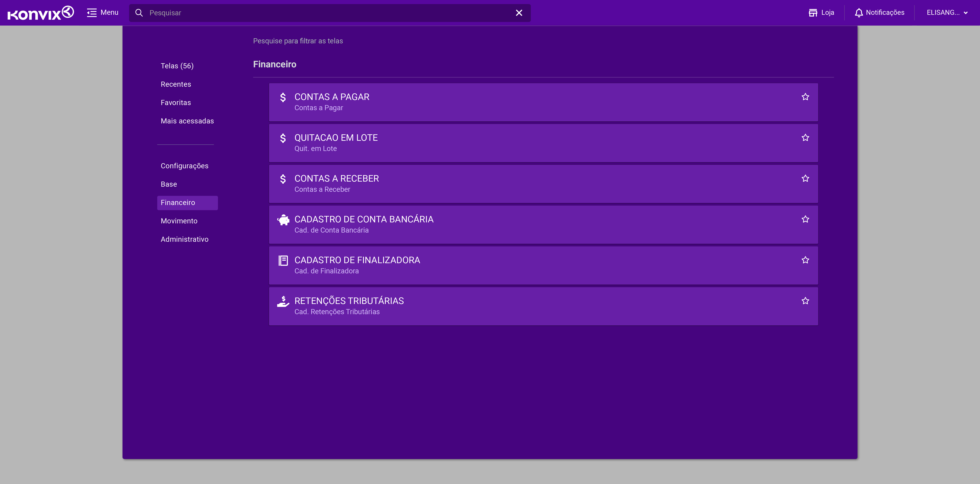Viewport: 980px width, 484px height.
Task: Collapse the Menu panel
Action: tap(102, 13)
